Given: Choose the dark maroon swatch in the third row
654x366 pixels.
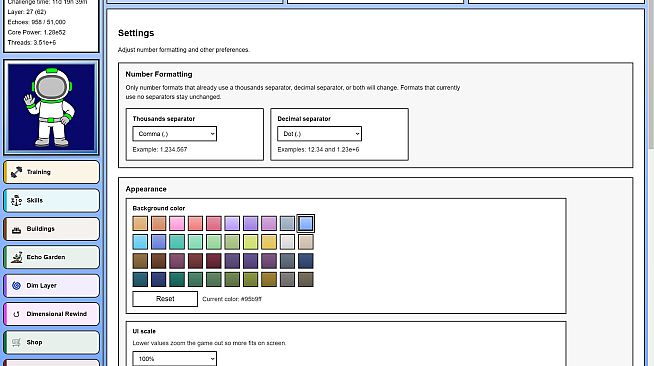Looking at the screenshot, I should 214,261.
